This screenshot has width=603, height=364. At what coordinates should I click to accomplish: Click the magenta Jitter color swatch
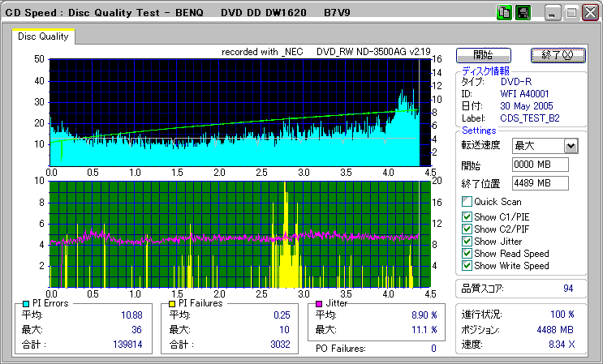(319, 303)
